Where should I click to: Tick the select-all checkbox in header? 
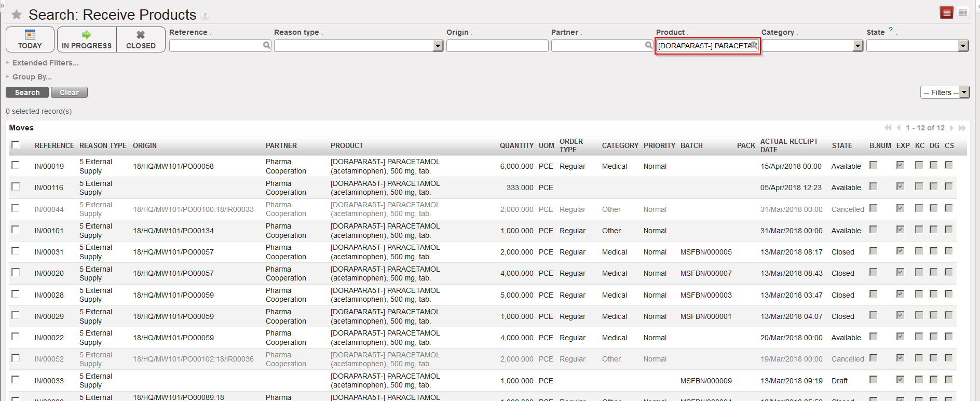16,145
